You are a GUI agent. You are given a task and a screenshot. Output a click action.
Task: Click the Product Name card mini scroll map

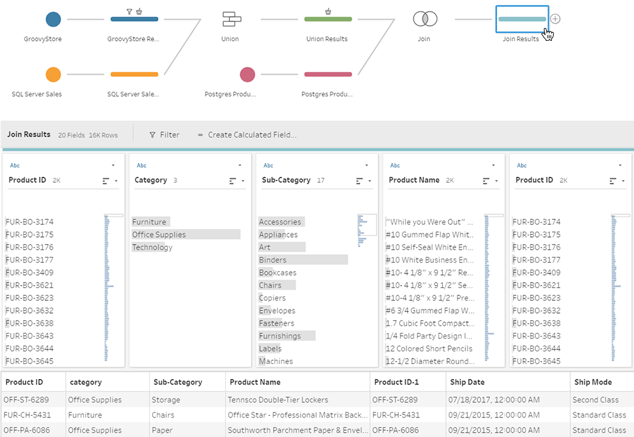(494, 288)
